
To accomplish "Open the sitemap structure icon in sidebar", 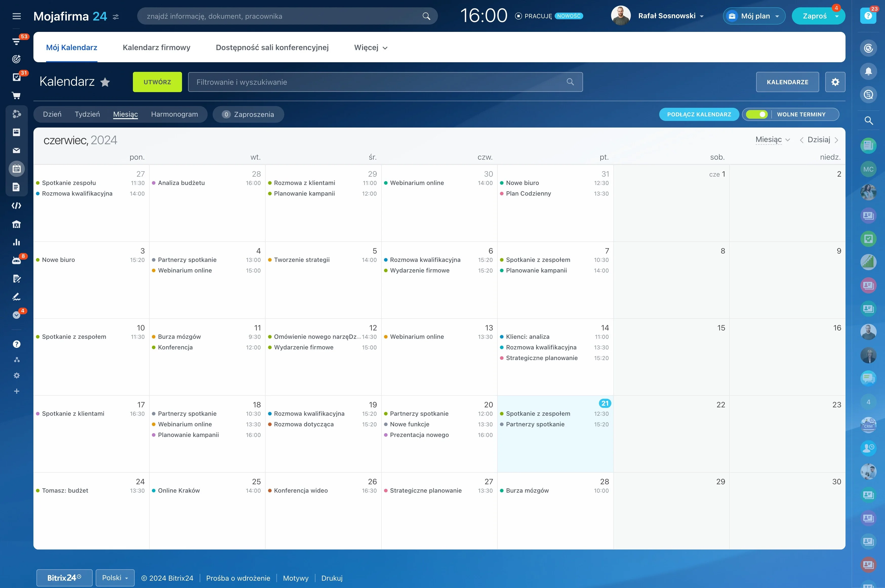I will [16, 360].
